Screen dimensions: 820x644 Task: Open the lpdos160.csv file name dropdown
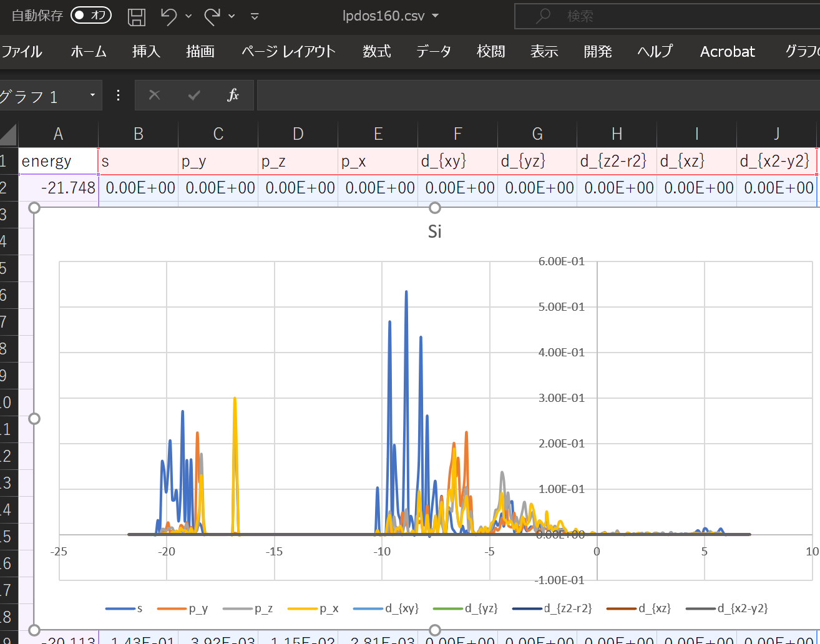436,16
